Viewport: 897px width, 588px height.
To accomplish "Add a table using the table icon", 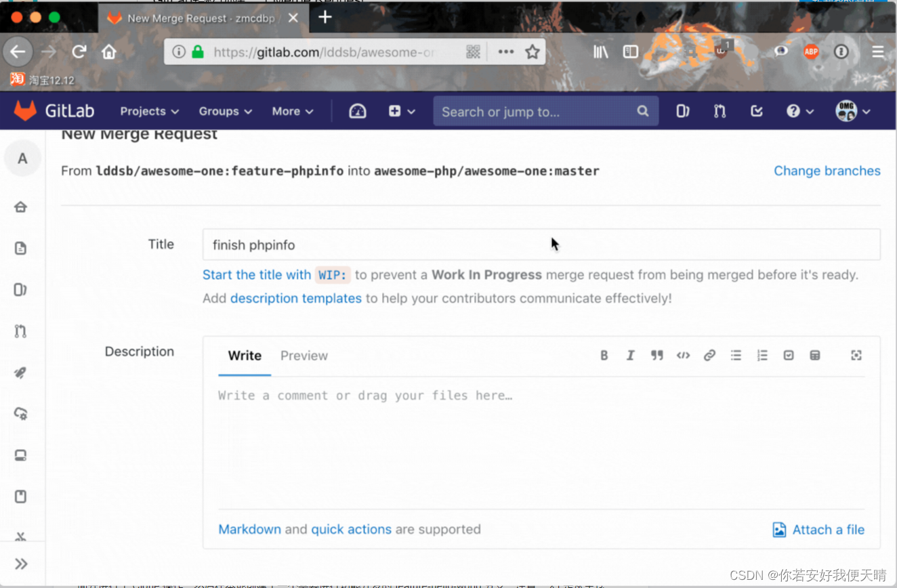I will [x=814, y=355].
